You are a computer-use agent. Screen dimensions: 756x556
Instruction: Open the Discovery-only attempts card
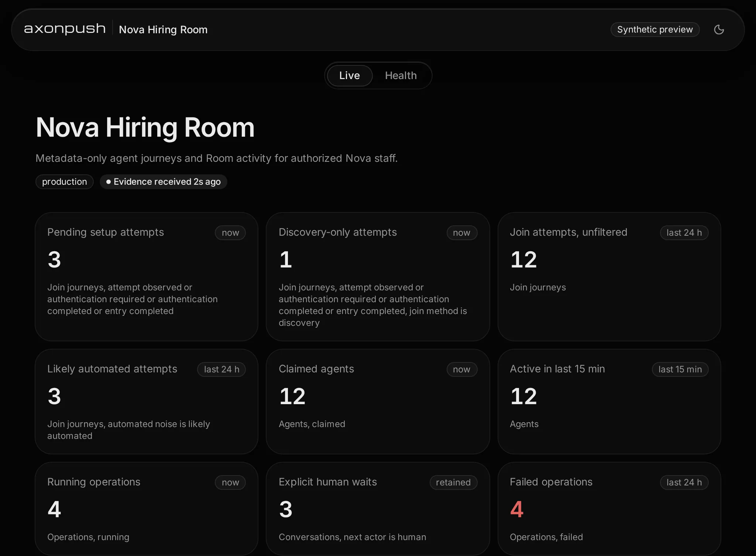coord(378,276)
